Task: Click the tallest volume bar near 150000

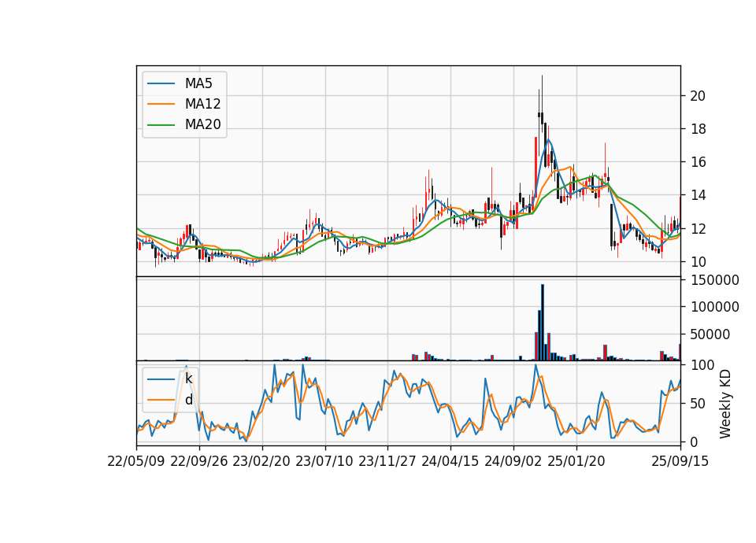Action: pos(543,323)
